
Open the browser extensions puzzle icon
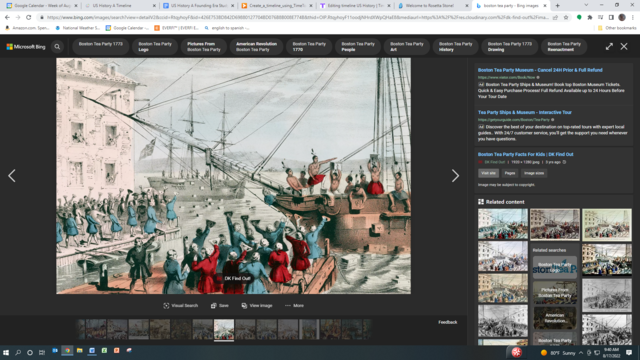click(x=590, y=18)
